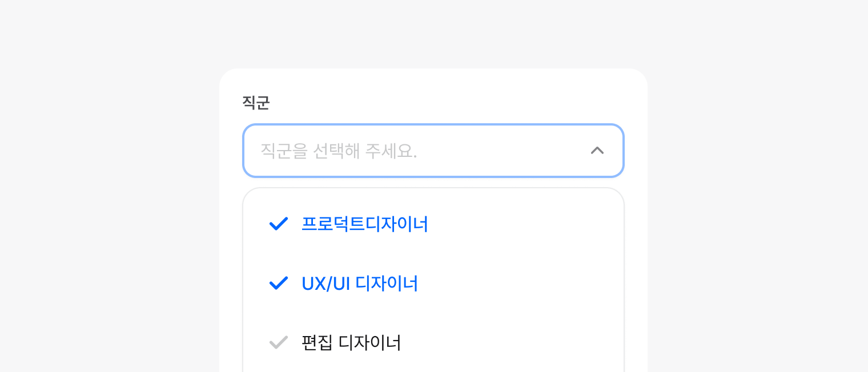
Task: Click the 직군 field label
Action: point(256,103)
